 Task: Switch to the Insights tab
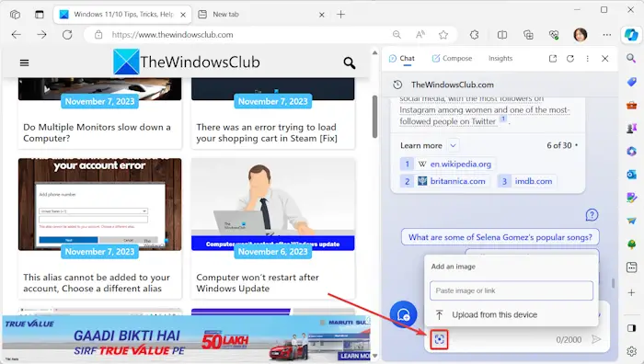point(500,59)
